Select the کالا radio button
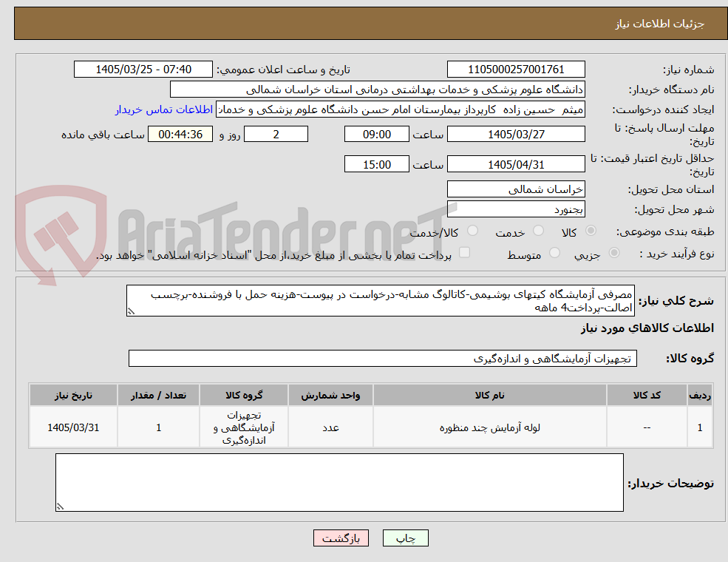 tap(591, 231)
